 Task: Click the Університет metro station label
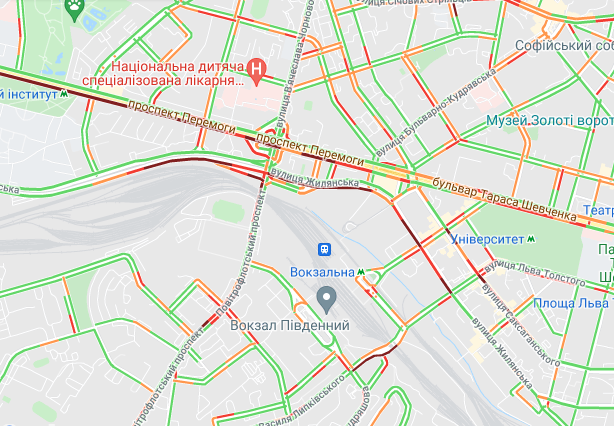tap(487, 239)
